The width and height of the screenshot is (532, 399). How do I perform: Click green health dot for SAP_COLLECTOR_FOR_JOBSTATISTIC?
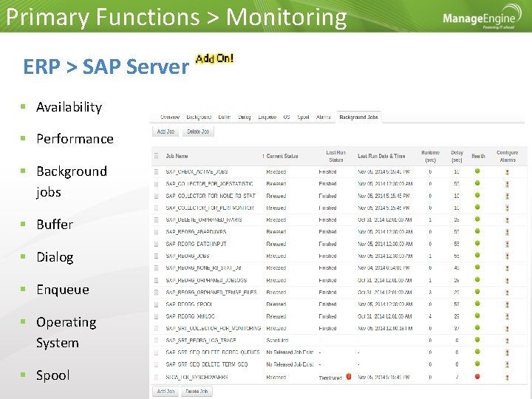pos(477,183)
